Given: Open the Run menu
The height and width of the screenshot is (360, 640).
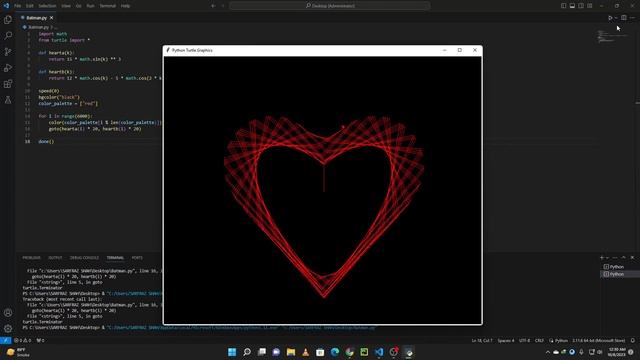Looking at the screenshot, I should pyautogui.click(x=91, y=6).
